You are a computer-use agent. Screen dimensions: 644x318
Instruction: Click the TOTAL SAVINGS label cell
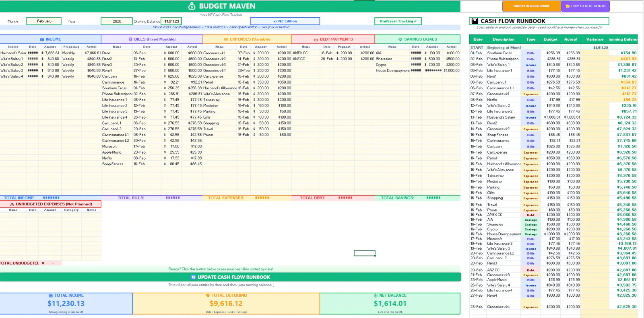tap(397, 198)
